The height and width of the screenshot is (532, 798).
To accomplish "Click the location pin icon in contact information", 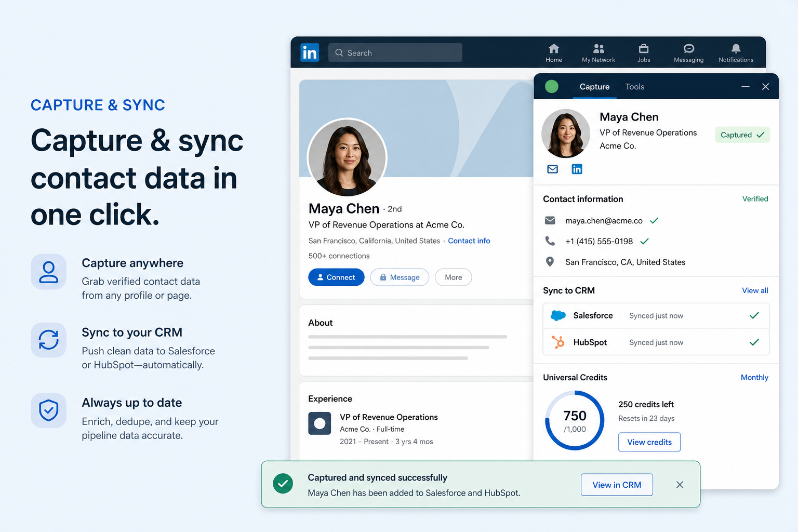I will click(550, 262).
